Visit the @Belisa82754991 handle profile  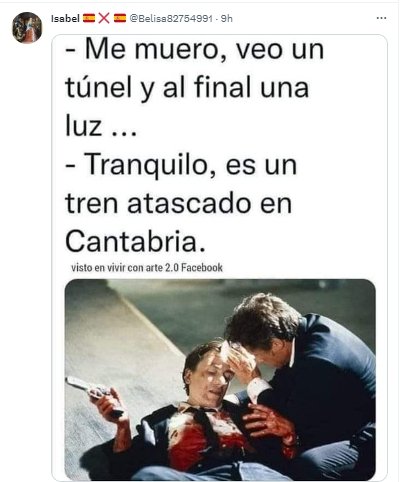point(171,18)
